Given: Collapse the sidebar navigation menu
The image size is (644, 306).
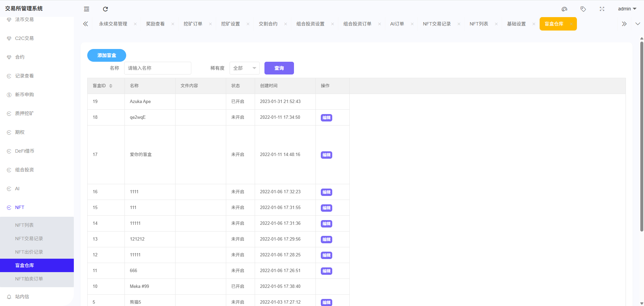Looking at the screenshot, I should [86, 9].
